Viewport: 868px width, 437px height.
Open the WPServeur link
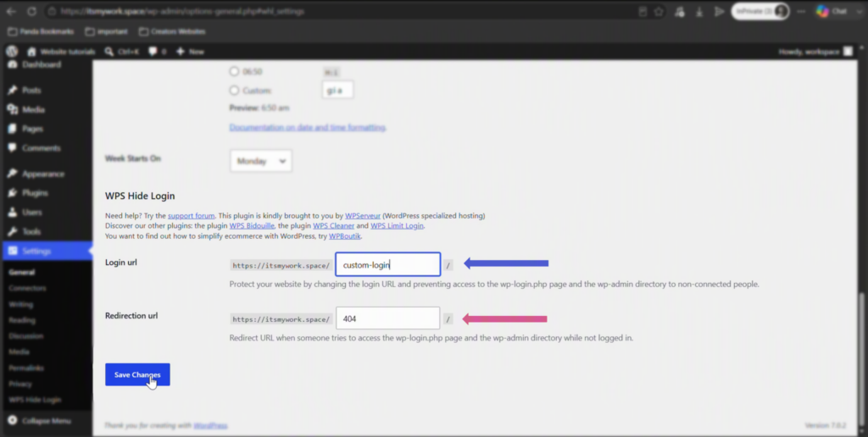click(x=363, y=216)
